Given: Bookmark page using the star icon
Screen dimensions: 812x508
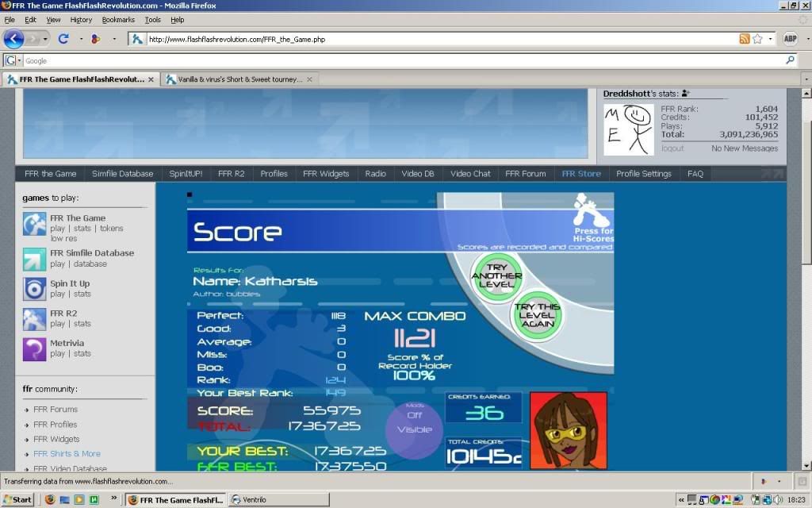Looking at the screenshot, I should [x=757, y=38].
